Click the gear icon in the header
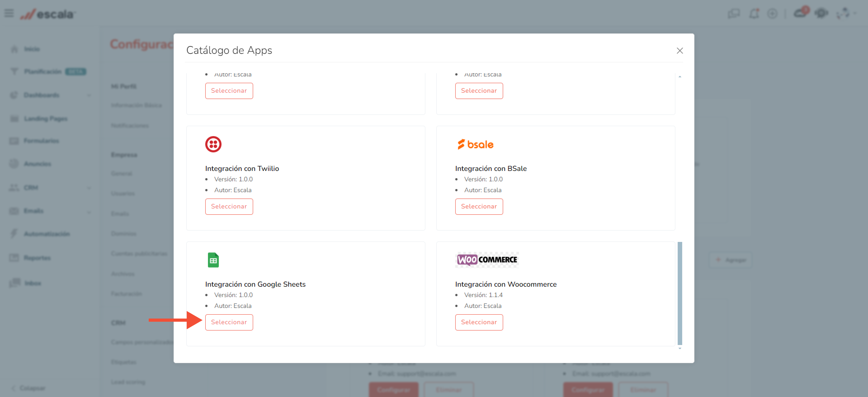Image resolution: width=868 pixels, height=397 pixels. coord(821,14)
